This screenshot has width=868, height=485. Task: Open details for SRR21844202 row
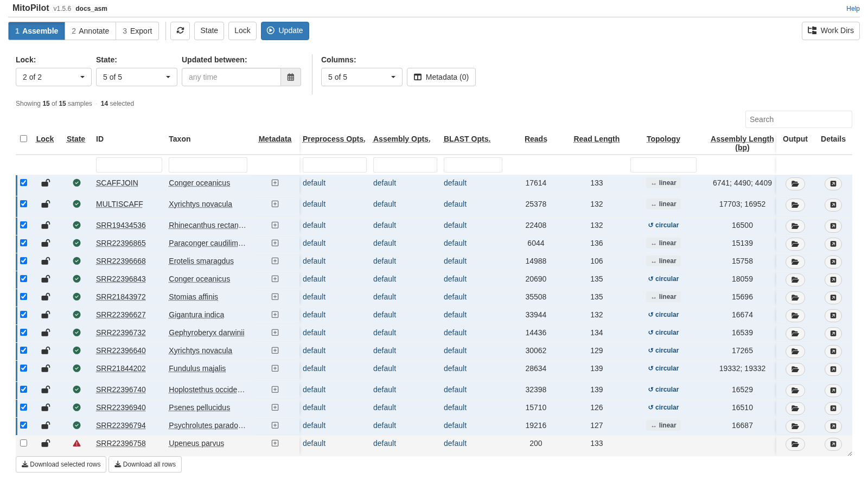[833, 369]
